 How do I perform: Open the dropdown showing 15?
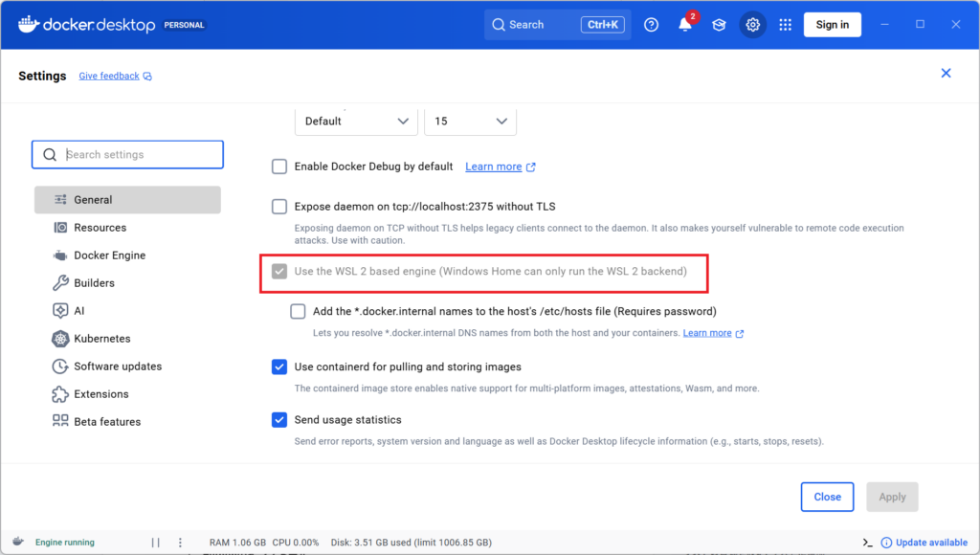pos(471,122)
